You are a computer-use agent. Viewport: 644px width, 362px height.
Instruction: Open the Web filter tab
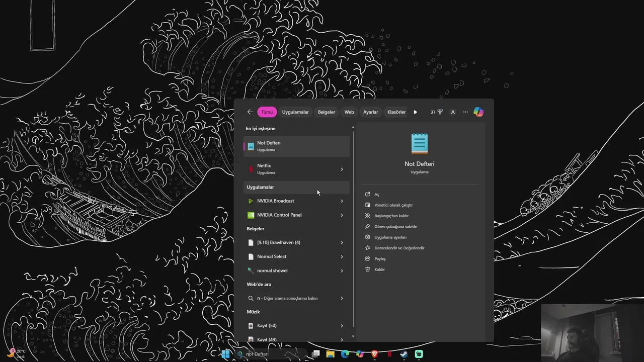tap(349, 112)
